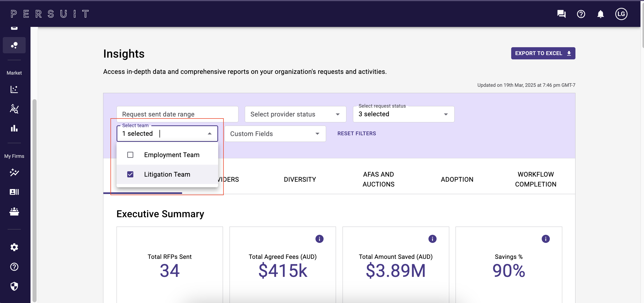Click info icon on Total Agreed Fees card
Viewport: 644px width, 303px height.
(319, 239)
